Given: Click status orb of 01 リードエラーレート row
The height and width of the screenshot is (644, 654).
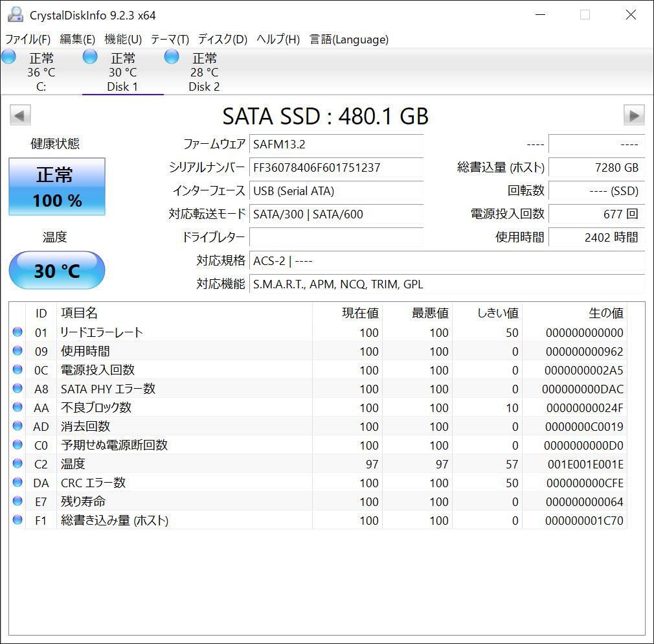Looking at the screenshot, I should [17, 332].
